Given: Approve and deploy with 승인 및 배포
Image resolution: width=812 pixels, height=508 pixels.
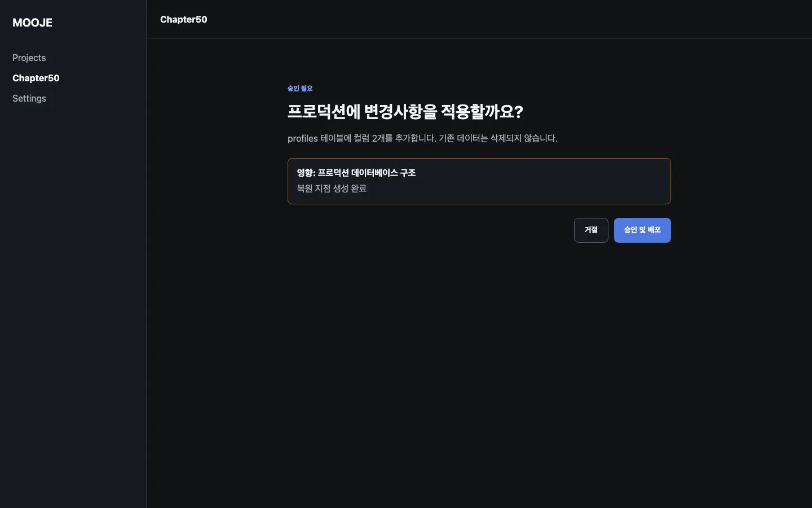Looking at the screenshot, I should coord(642,230).
